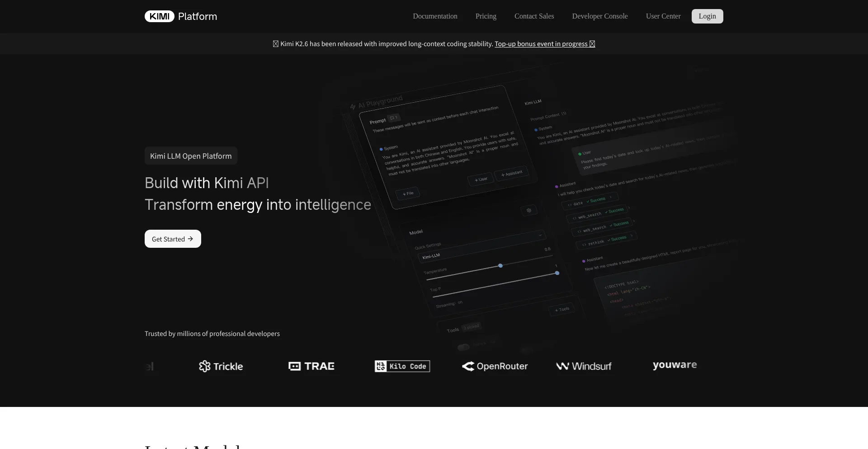The width and height of the screenshot is (868, 449).
Task: Go to the Pricing page
Action: pyautogui.click(x=486, y=16)
